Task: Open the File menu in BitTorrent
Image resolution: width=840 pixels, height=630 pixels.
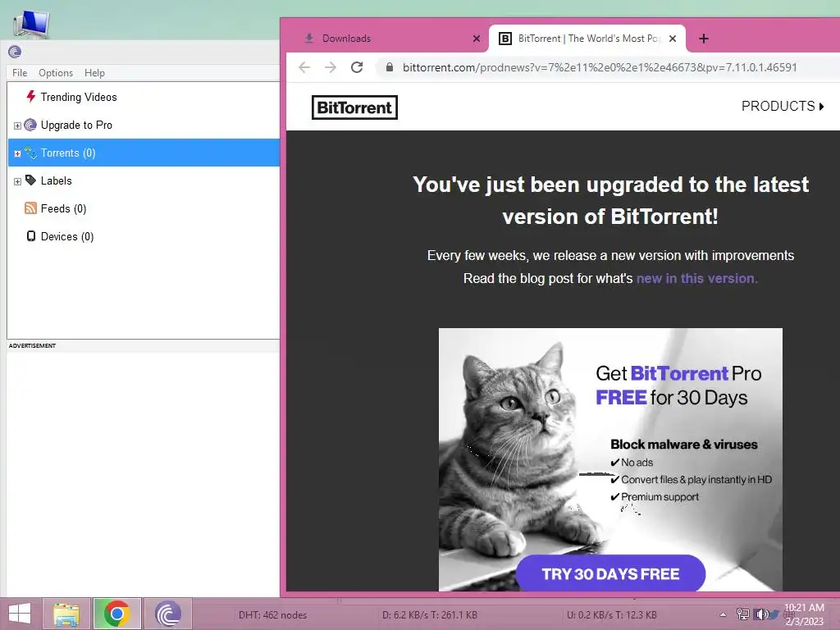Action: [x=20, y=73]
